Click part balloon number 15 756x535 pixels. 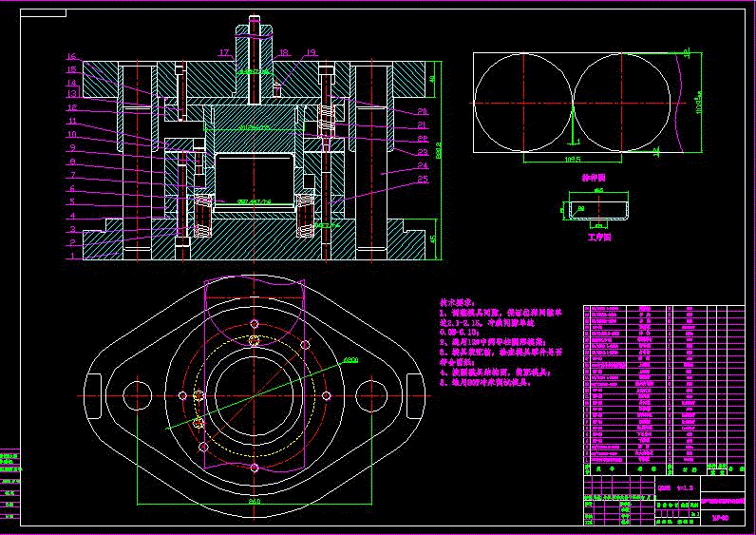72,69
